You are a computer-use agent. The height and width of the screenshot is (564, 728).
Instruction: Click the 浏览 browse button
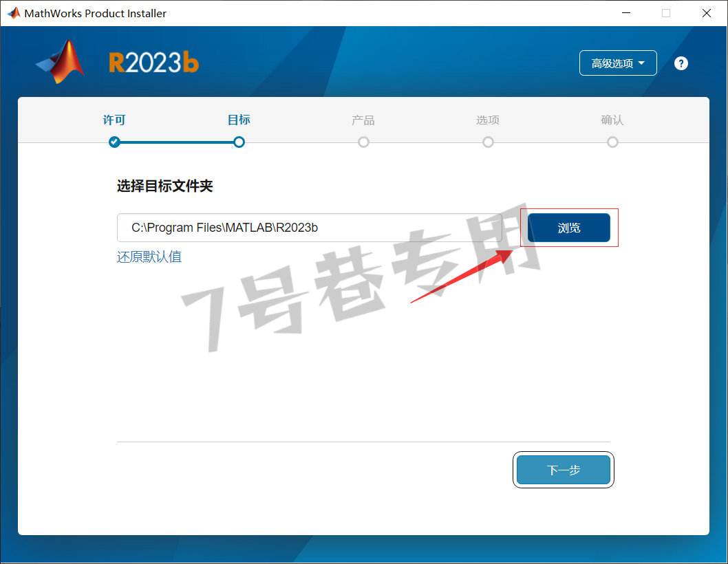pos(569,228)
